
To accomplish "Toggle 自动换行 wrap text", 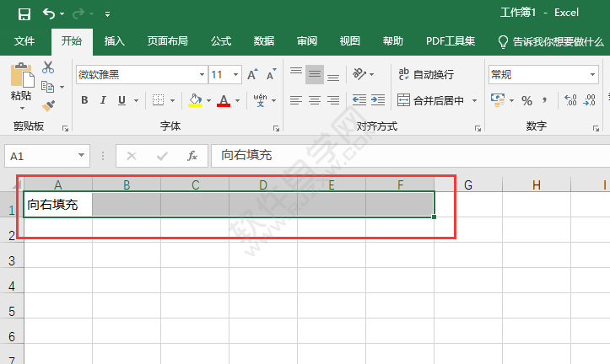I will tap(426, 74).
